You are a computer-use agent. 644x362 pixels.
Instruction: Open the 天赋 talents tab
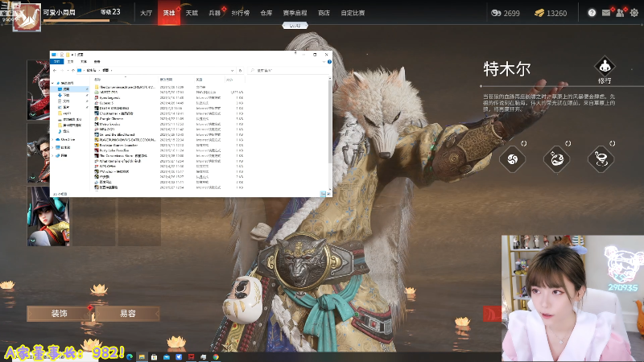click(x=192, y=13)
